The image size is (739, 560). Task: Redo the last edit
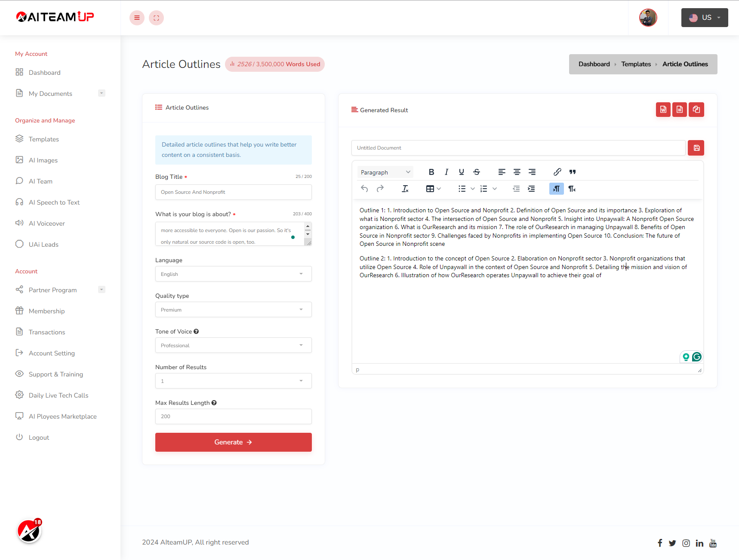pos(380,189)
